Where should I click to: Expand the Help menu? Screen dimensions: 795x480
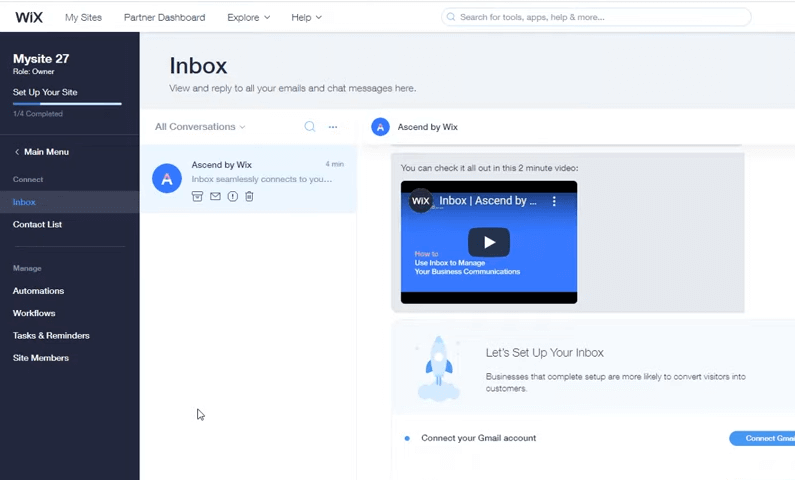tap(306, 17)
